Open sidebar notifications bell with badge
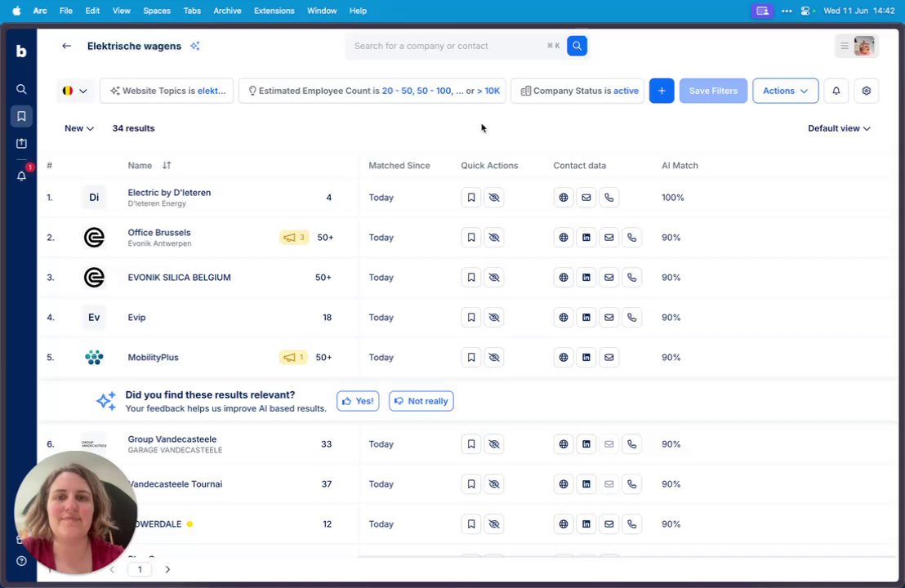 point(22,176)
